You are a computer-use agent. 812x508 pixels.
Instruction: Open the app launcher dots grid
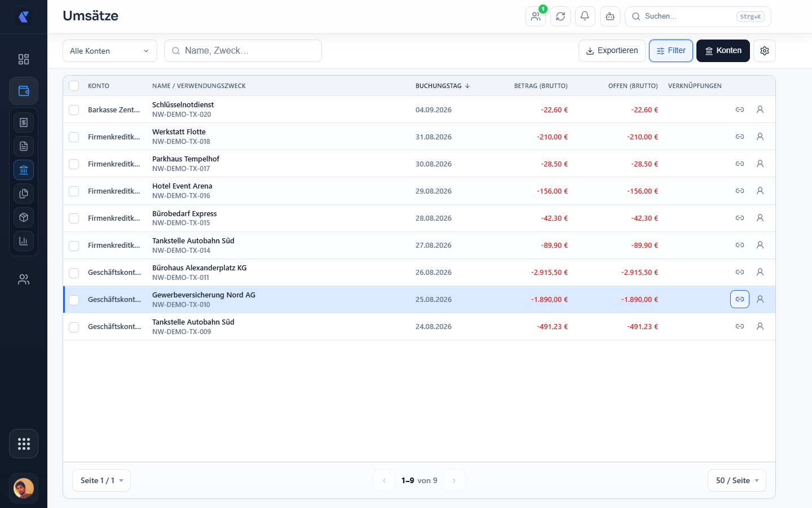tap(24, 444)
